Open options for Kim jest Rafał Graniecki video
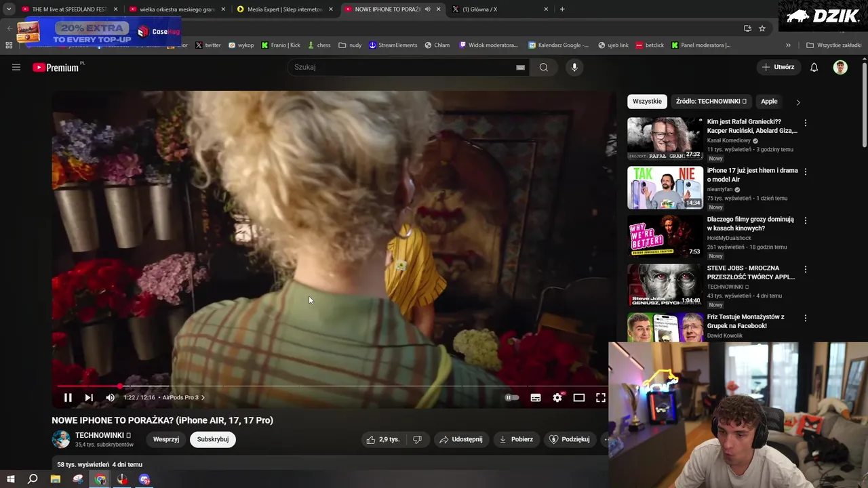This screenshot has width=868, height=488. [x=806, y=123]
